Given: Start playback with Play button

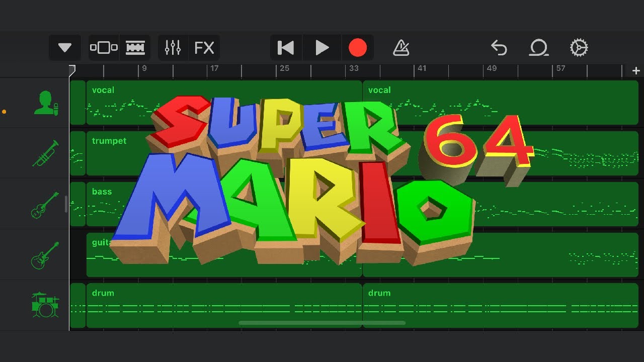Looking at the screenshot, I should tap(322, 48).
